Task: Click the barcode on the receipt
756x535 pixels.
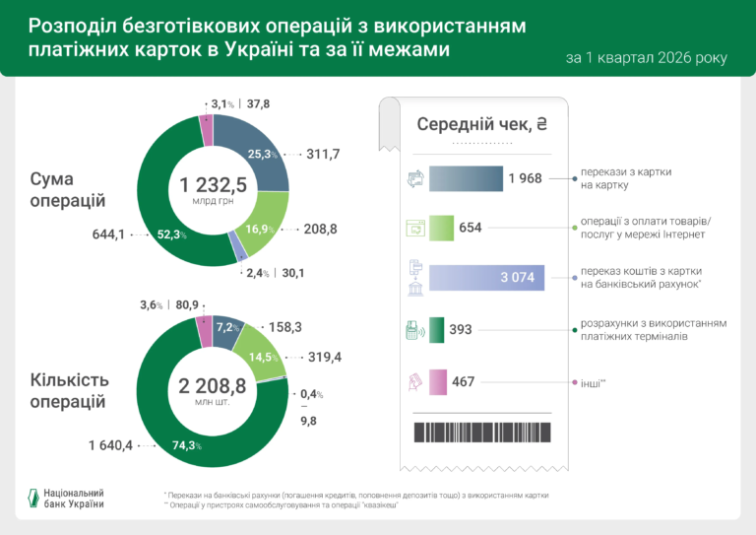Action: (x=482, y=433)
